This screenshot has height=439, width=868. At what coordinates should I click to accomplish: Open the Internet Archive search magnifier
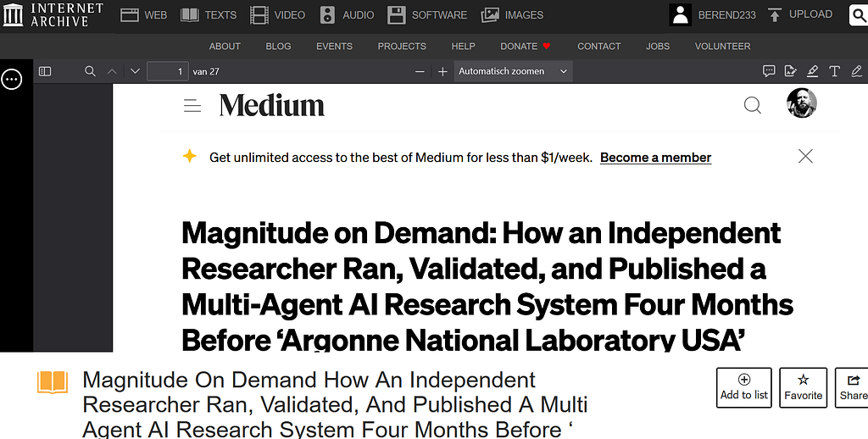point(860,15)
